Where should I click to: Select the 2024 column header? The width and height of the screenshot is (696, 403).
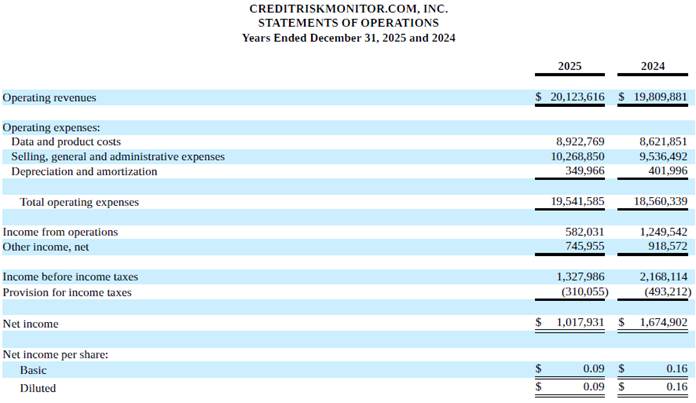click(x=652, y=67)
